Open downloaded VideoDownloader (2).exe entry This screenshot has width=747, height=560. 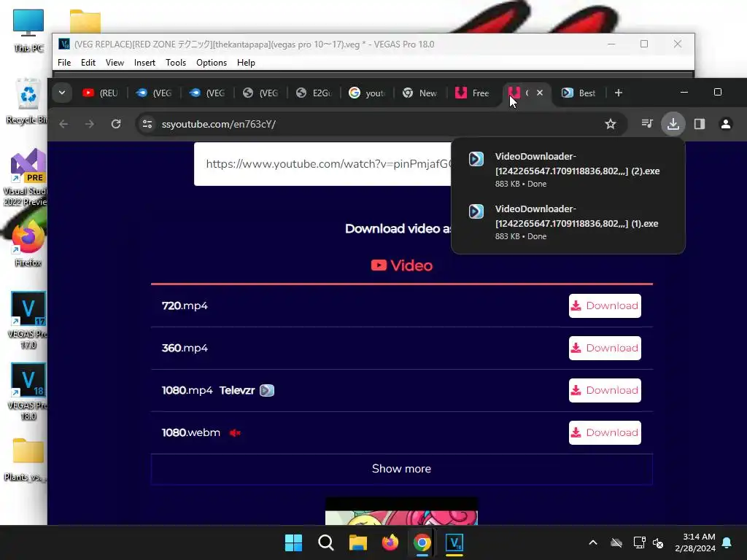568,169
